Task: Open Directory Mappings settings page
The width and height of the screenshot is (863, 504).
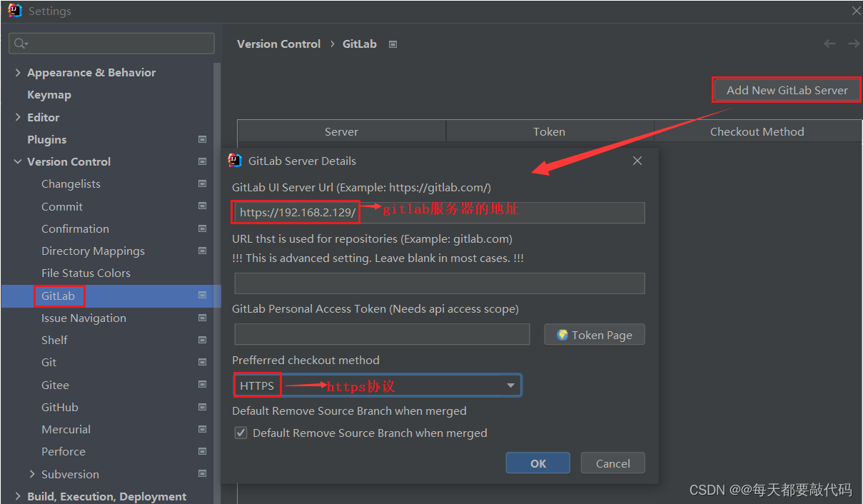Action: coord(93,251)
